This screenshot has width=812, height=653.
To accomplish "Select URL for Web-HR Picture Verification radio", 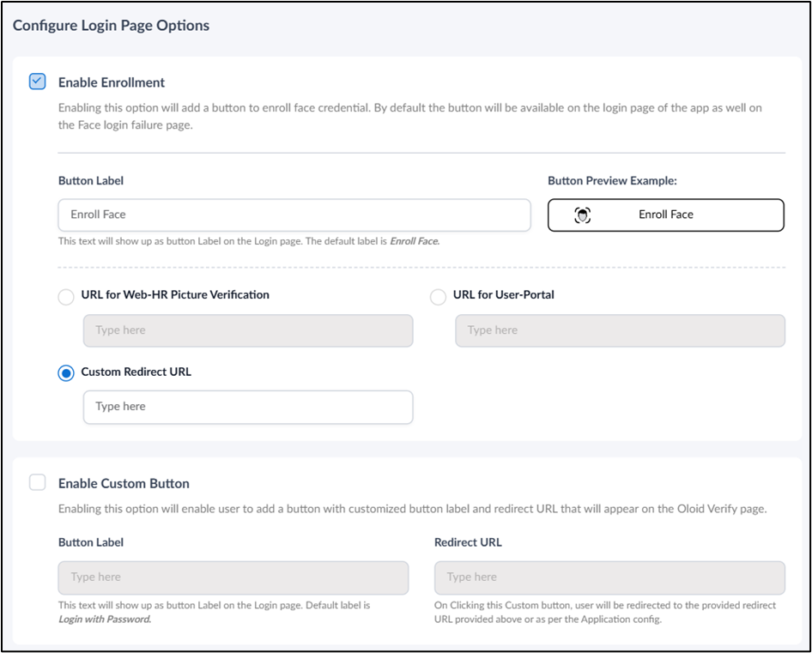I will pos(66,297).
